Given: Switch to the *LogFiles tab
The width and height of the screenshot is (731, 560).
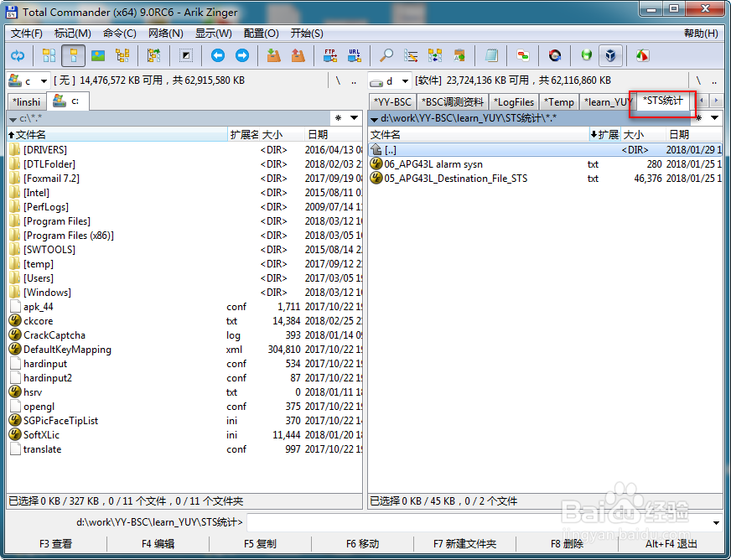Looking at the screenshot, I should 514,102.
